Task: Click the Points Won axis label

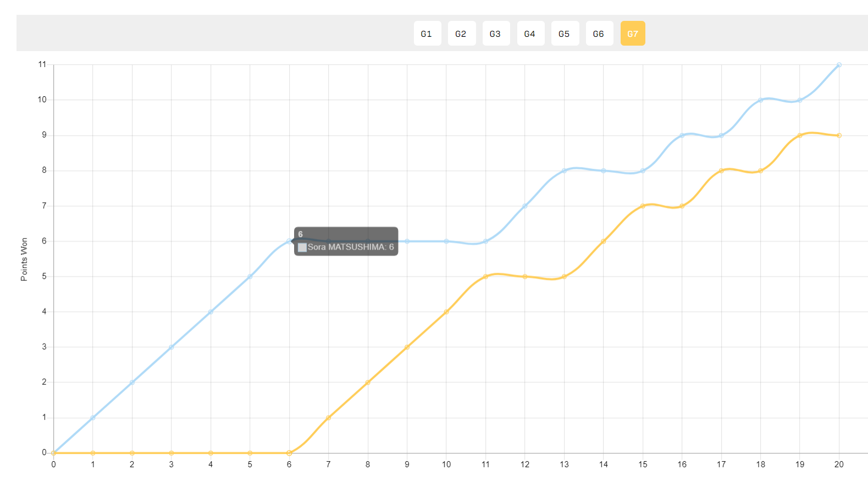Action: pos(24,259)
